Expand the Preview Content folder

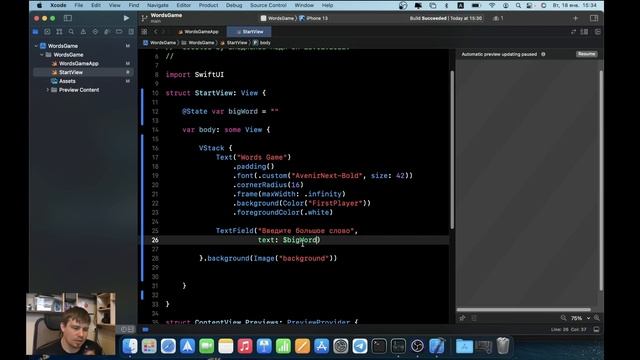click(x=48, y=90)
